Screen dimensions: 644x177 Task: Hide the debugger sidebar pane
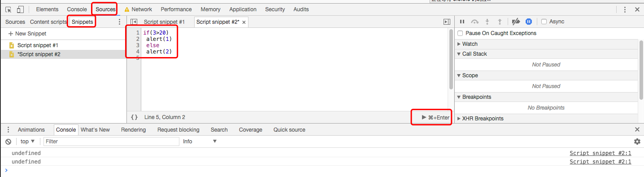click(x=447, y=22)
